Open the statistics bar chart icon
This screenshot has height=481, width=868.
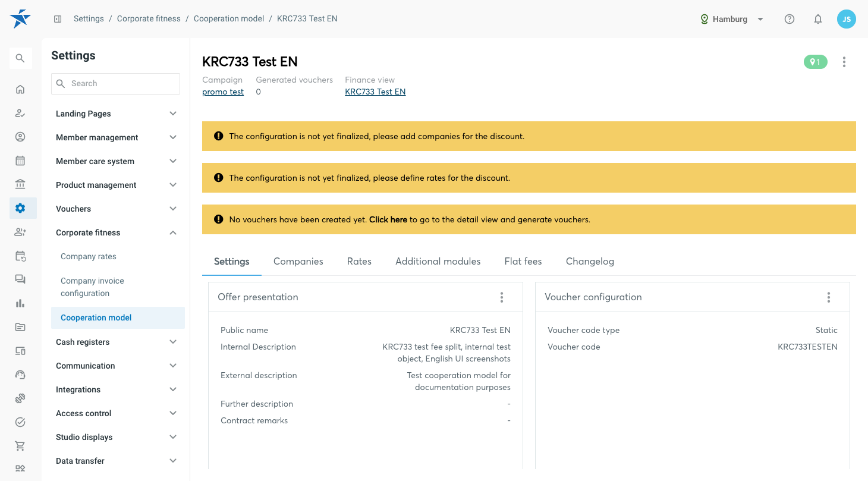(x=20, y=303)
